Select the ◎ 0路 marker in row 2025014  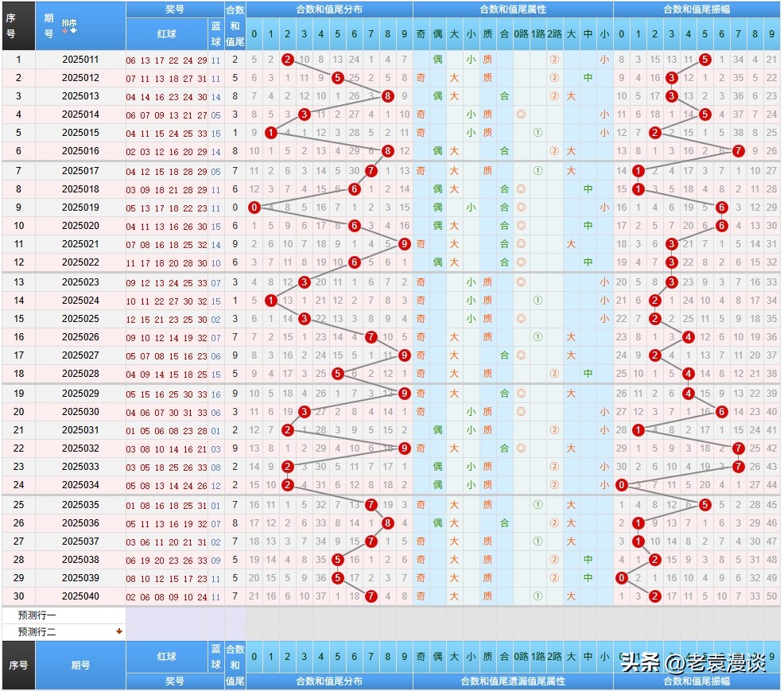[521, 115]
